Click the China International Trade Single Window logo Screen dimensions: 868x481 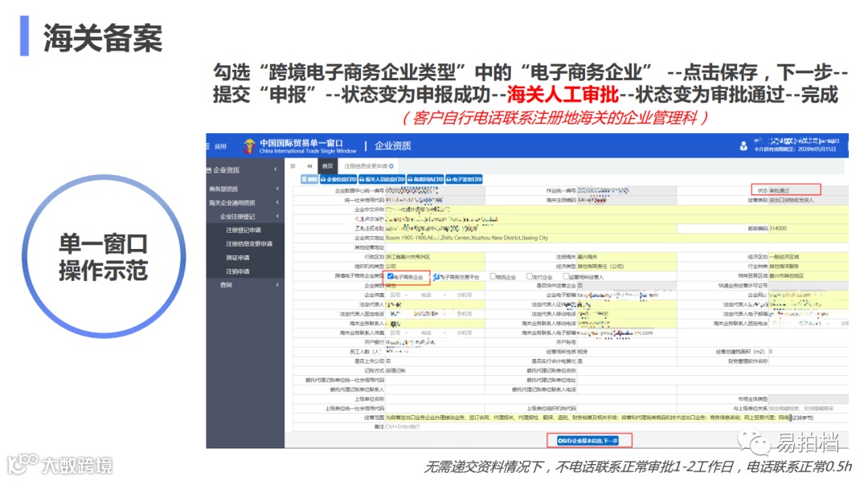coord(300,146)
